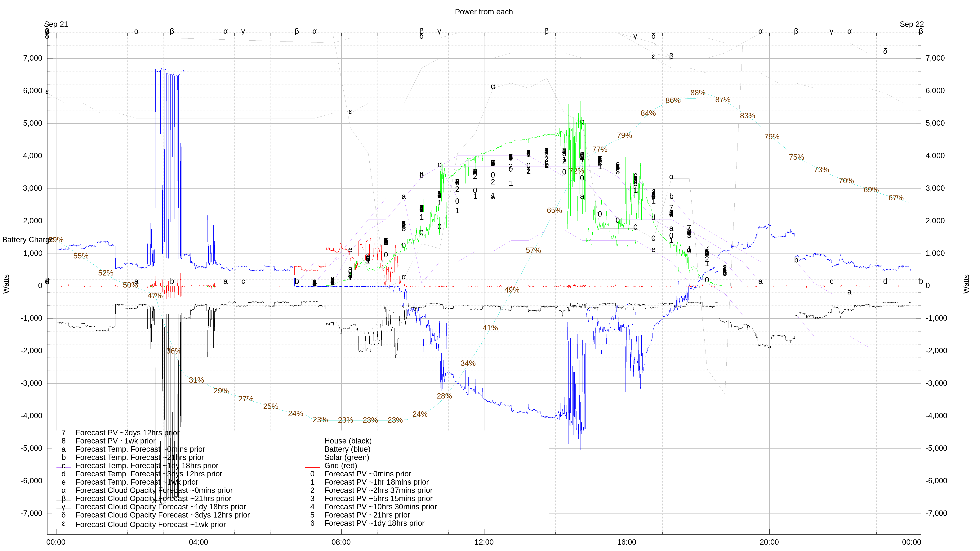Click legend 'Forecast PV ~2hrs 37mins prior'

coord(378,490)
